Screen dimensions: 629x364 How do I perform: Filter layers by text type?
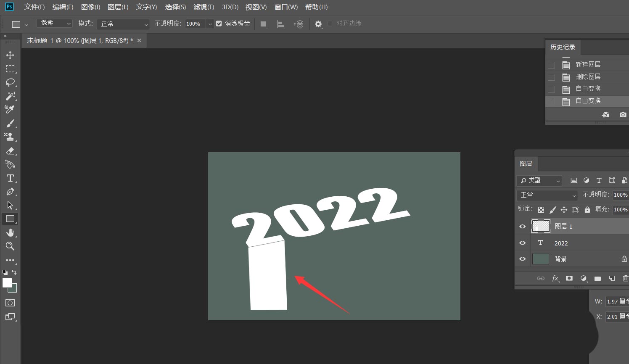[x=599, y=180]
